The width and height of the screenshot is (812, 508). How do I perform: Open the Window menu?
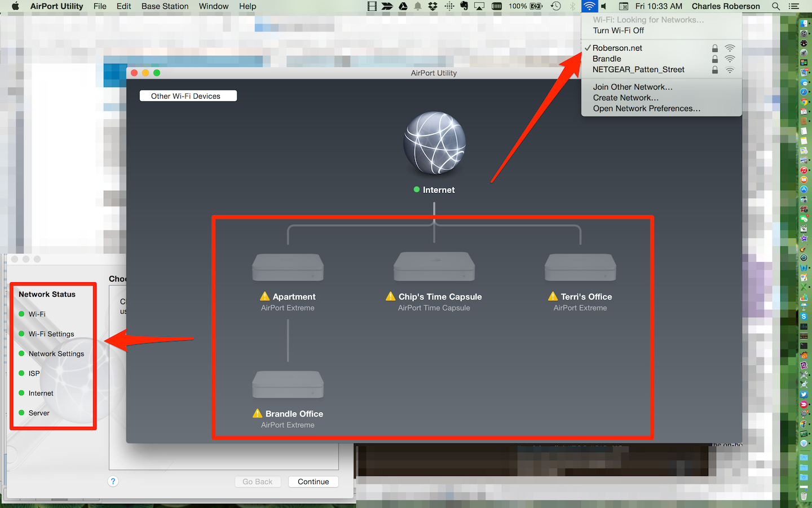(214, 6)
